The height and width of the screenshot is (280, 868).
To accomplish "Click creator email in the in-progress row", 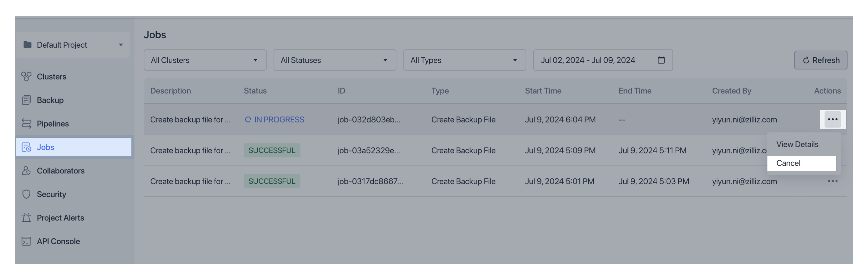I will pos(744,120).
